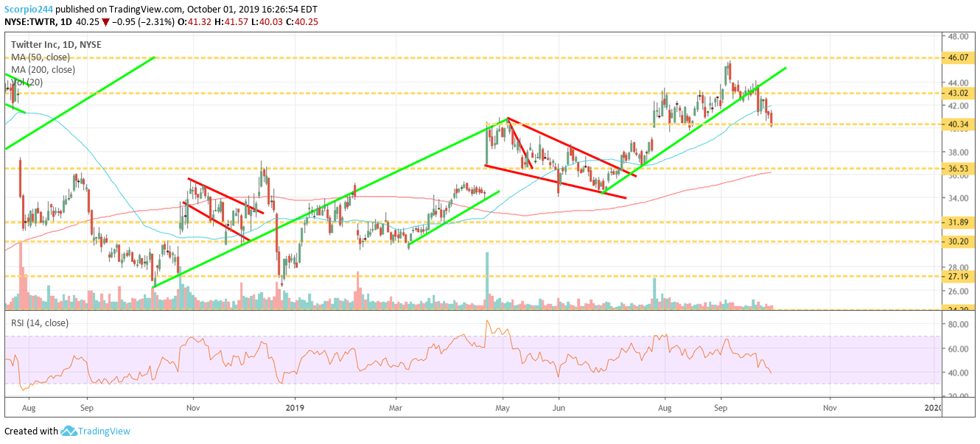Click the 80.00 RSI axis value
The width and height of the screenshot is (980, 444).
pos(958,324)
